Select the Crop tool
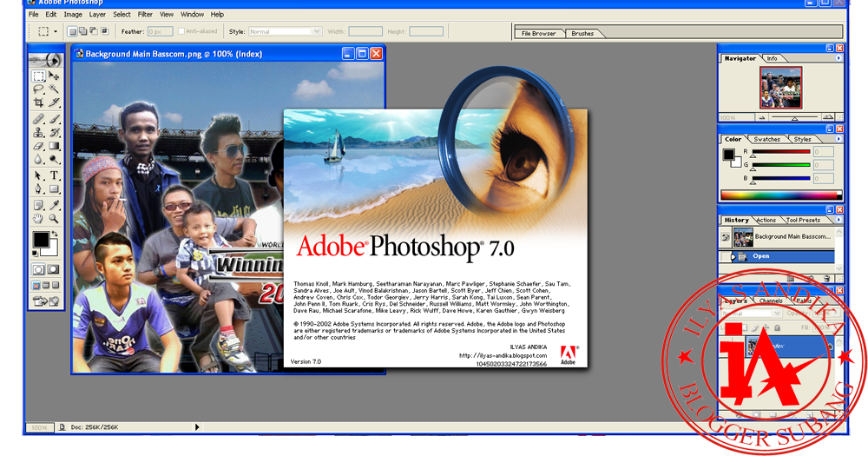The image size is (868, 456). coord(39,102)
